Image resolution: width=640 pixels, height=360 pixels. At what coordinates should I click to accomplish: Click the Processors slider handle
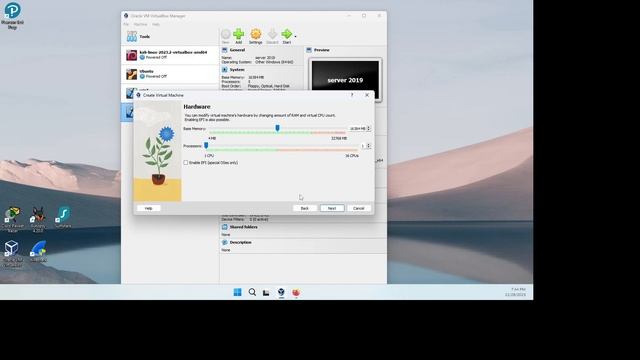tap(206, 146)
